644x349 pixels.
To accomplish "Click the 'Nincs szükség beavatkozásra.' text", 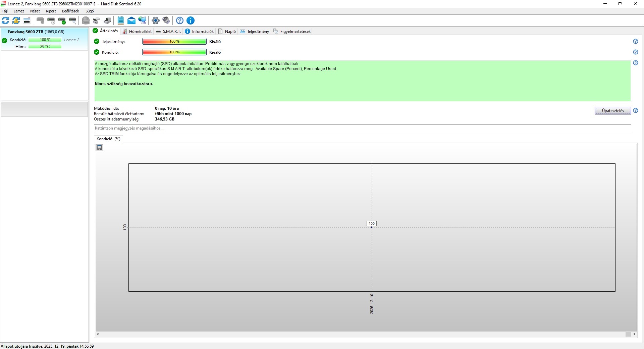I will (124, 84).
